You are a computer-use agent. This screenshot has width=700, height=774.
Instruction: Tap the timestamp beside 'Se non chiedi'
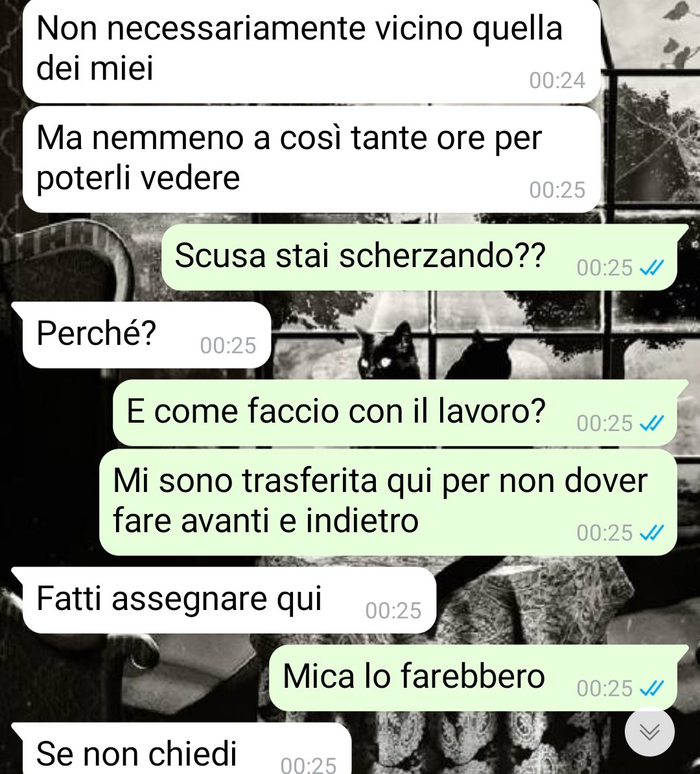coord(309,765)
